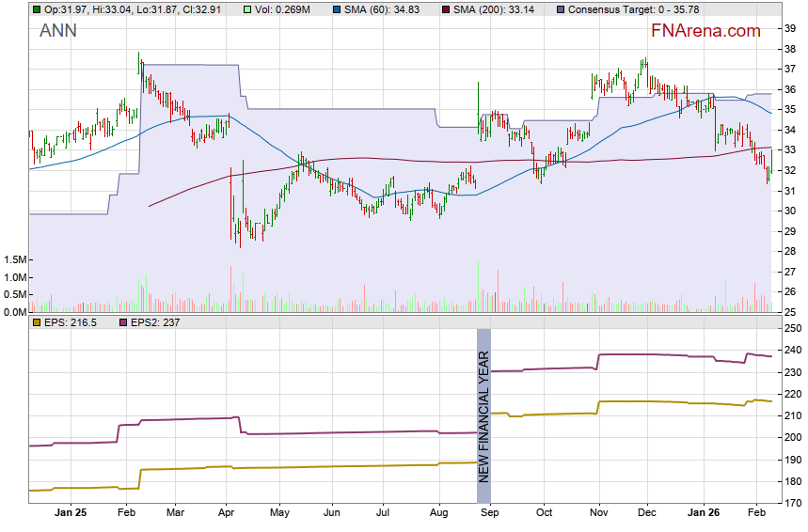Click the EPS2: 237 legend text
The width and height of the screenshot is (808, 532).
[155, 322]
